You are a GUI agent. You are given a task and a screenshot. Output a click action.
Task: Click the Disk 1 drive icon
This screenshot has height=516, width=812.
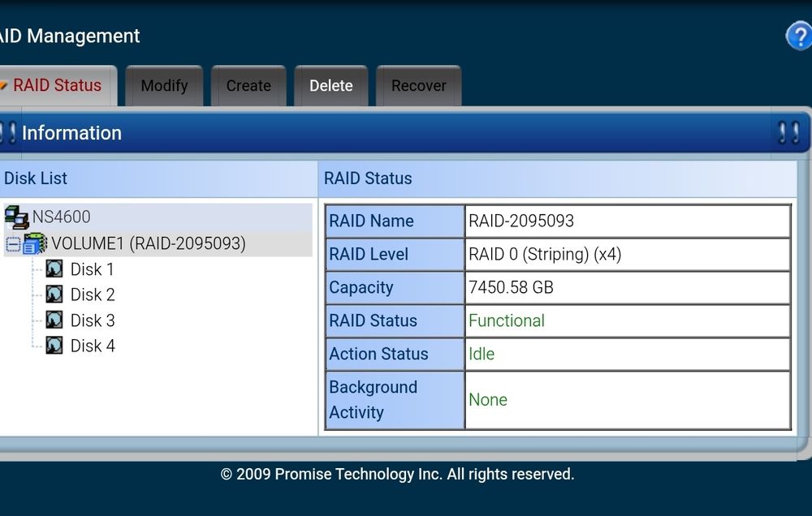[54, 269]
